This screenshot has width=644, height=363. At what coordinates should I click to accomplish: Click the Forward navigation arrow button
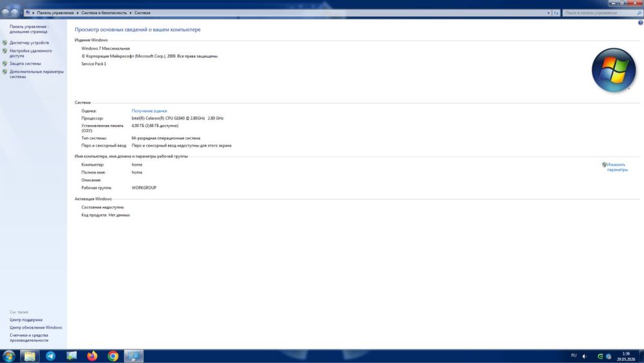pos(14,13)
